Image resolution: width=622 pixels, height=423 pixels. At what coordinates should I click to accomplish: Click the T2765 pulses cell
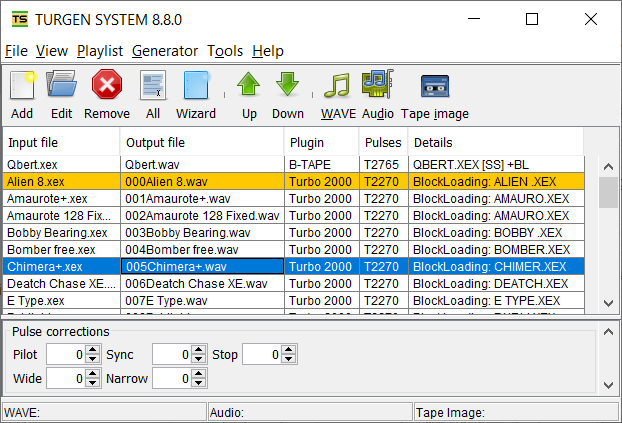[x=384, y=164]
